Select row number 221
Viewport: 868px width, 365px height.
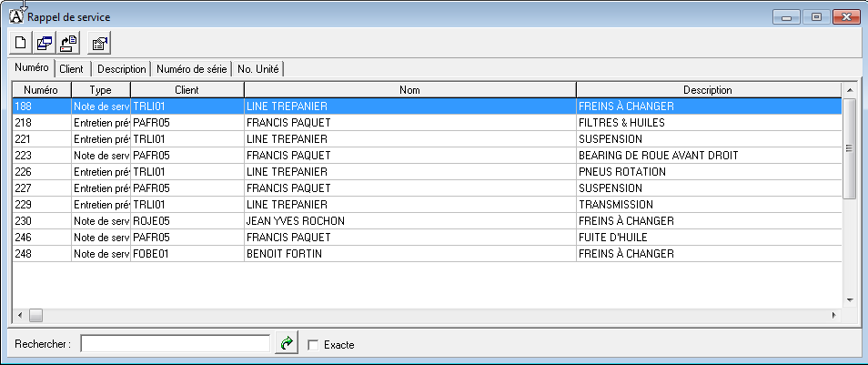427,139
